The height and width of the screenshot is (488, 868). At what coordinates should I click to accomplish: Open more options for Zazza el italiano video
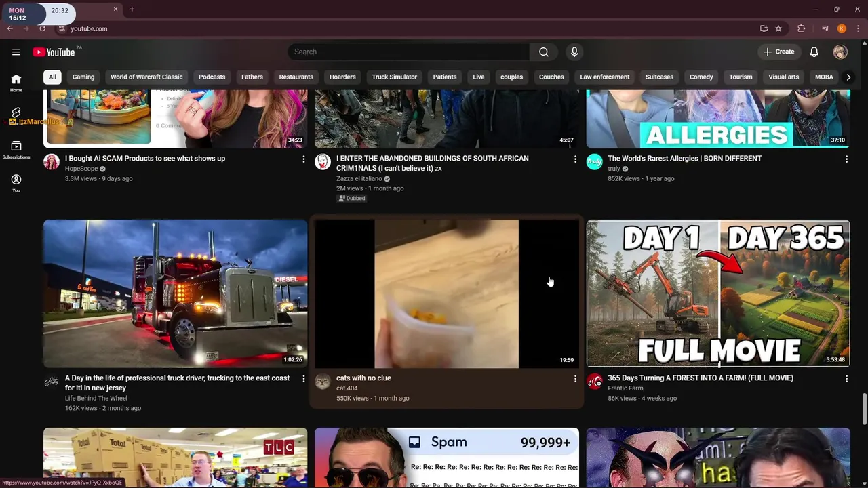[575, 159]
